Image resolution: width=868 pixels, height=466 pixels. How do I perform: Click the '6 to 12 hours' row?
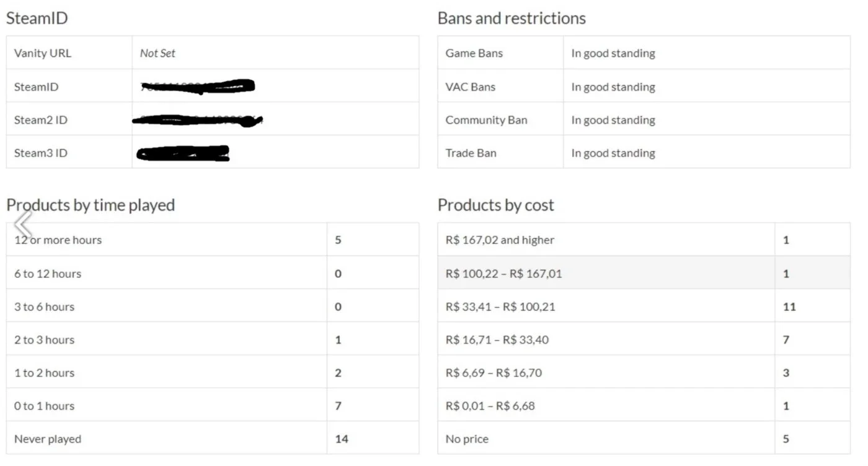pyautogui.click(x=213, y=273)
